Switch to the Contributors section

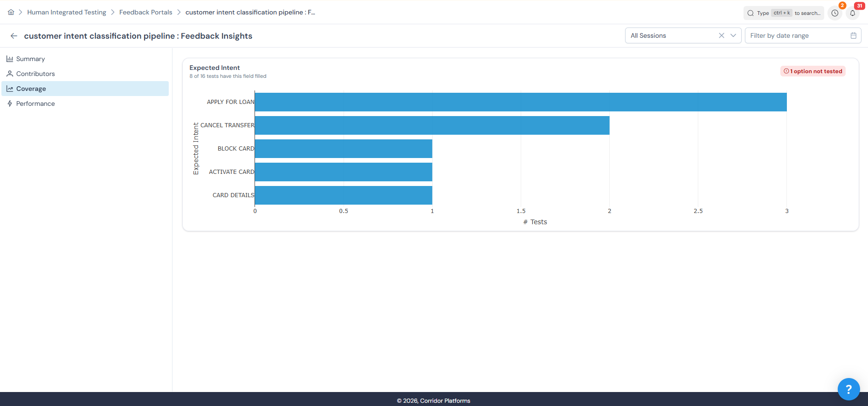tap(35, 74)
